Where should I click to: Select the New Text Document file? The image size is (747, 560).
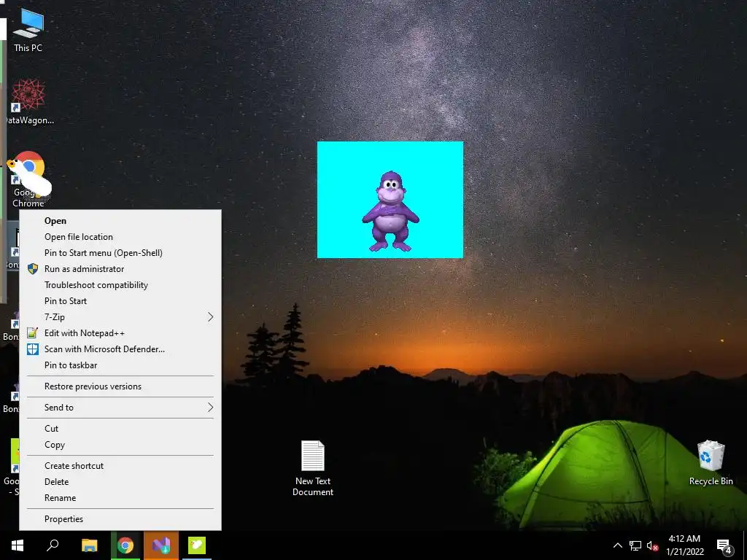pyautogui.click(x=313, y=469)
